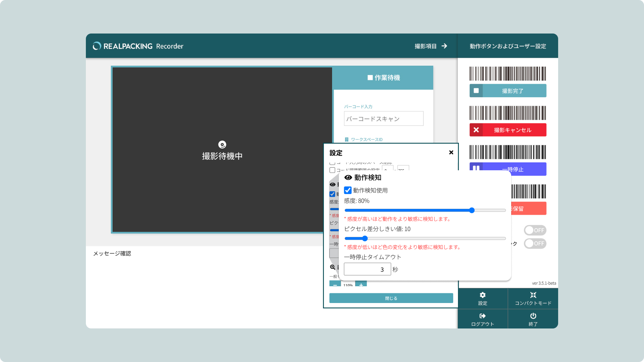644x362 pixels.
Task: Click the X icon on 撮影キャンセル
Action: 476,130
